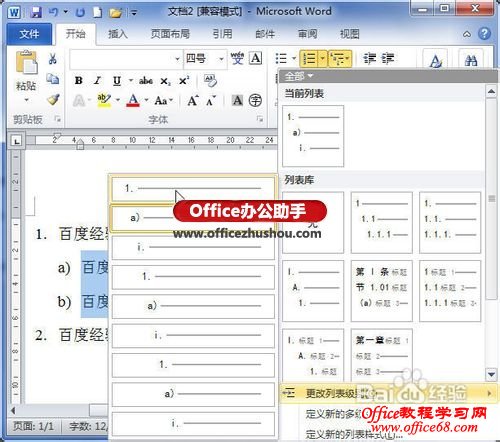
Task: Expand the 四号 font size dropdown
Action: coord(221,59)
